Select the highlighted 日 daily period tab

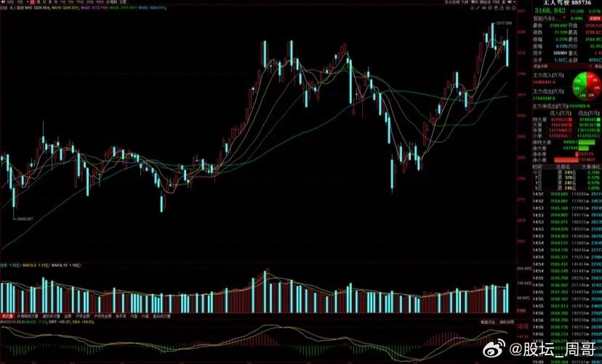click(33, 2)
